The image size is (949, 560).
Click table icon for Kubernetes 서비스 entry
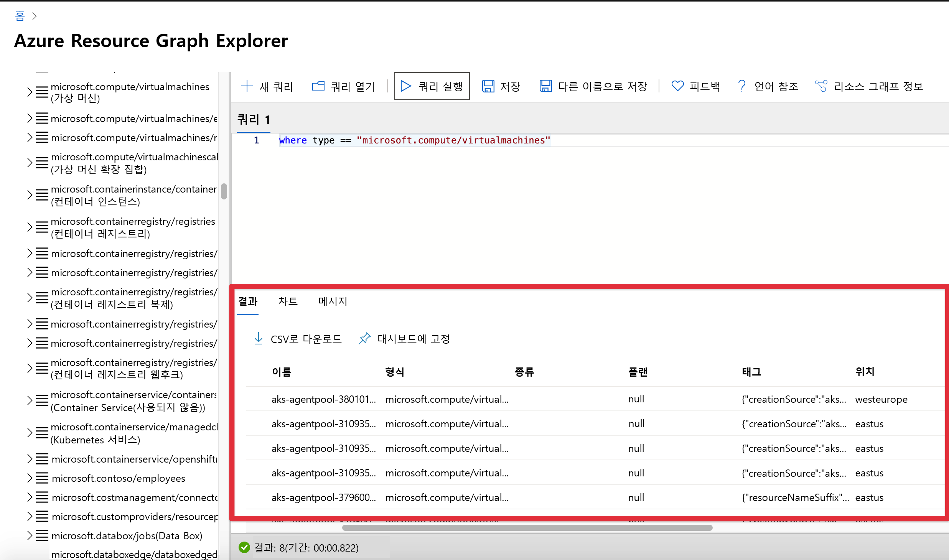point(42,433)
